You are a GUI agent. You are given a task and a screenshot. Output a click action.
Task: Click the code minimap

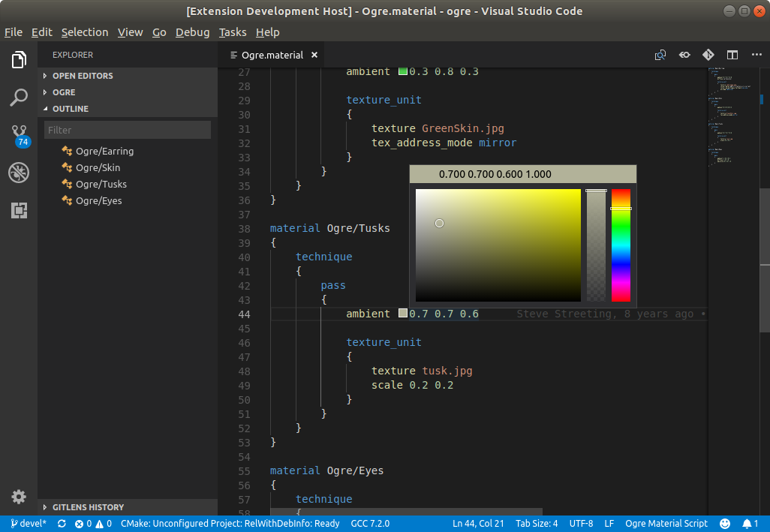tap(734, 118)
